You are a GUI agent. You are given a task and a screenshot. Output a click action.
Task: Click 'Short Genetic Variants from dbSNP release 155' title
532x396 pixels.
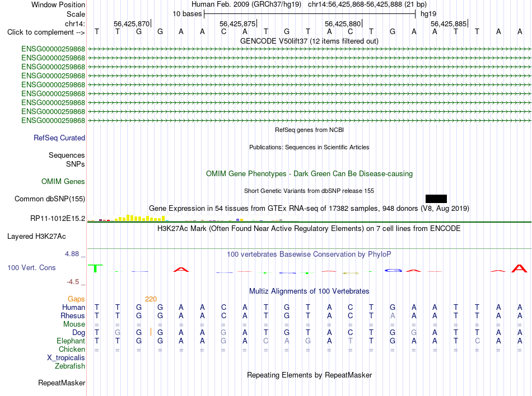click(309, 191)
